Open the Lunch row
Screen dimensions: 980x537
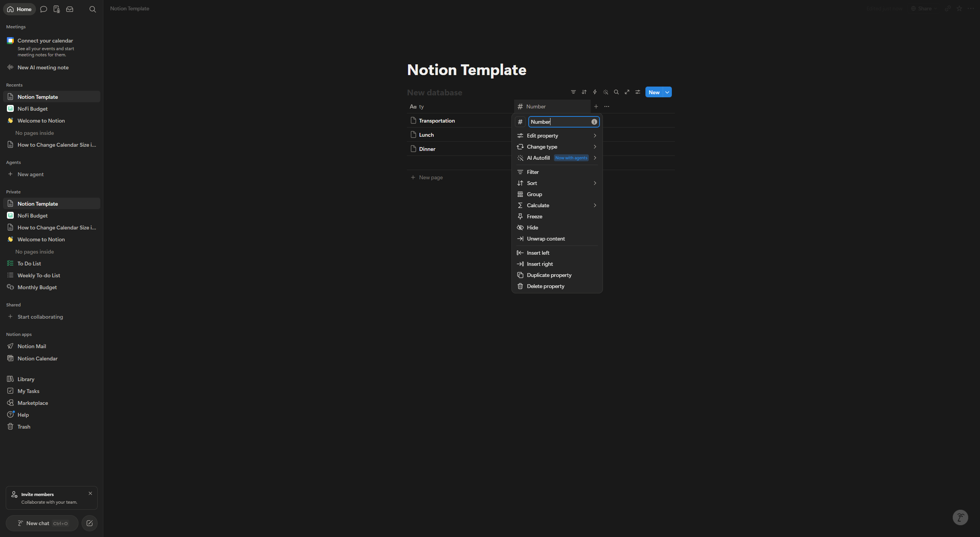point(426,135)
